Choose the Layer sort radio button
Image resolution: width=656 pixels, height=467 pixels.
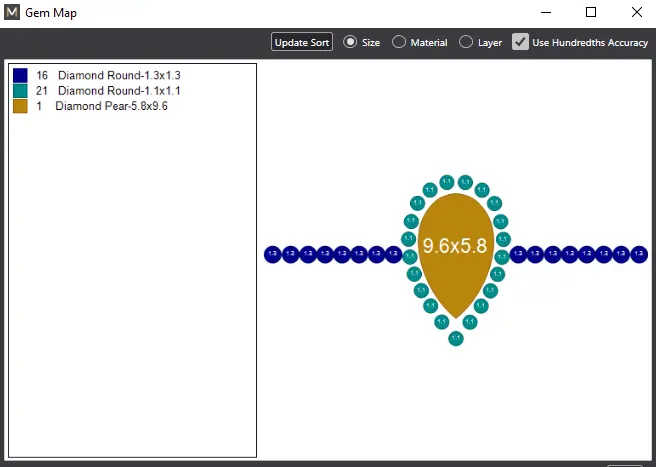coord(466,42)
